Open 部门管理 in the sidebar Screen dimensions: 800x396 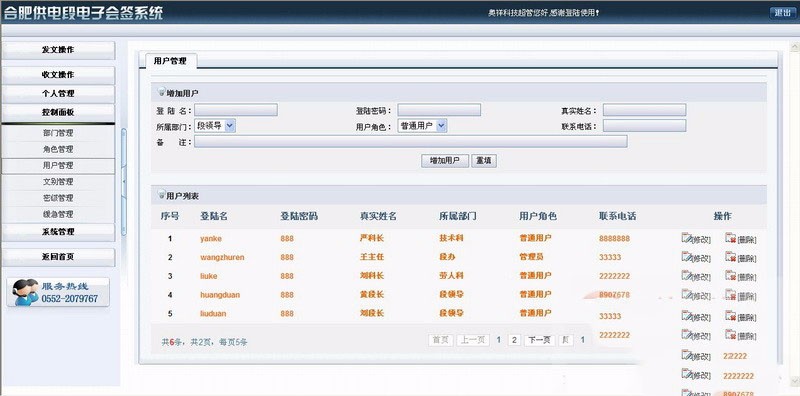[58, 133]
